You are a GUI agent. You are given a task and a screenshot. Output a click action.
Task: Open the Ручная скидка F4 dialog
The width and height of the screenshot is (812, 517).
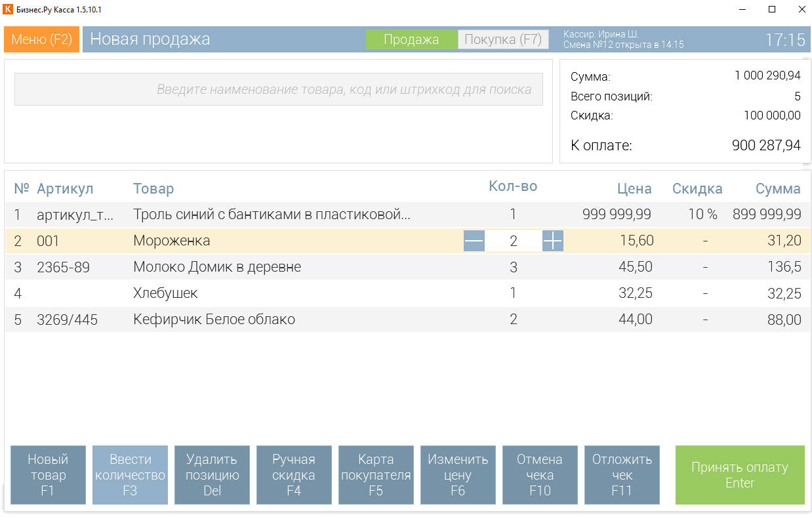click(294, 475)
